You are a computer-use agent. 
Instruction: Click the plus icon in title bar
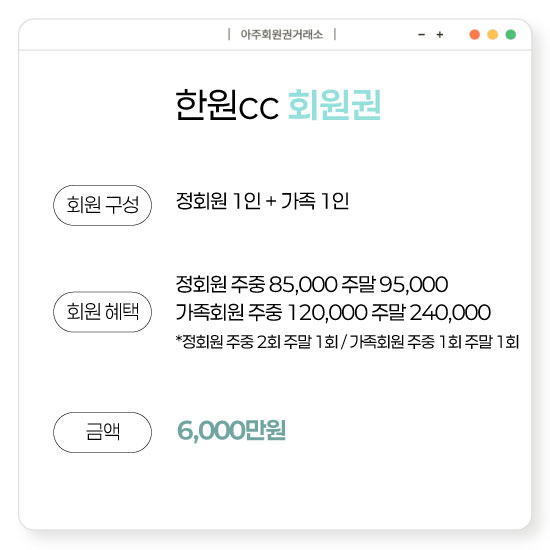[x=440, y=35]
